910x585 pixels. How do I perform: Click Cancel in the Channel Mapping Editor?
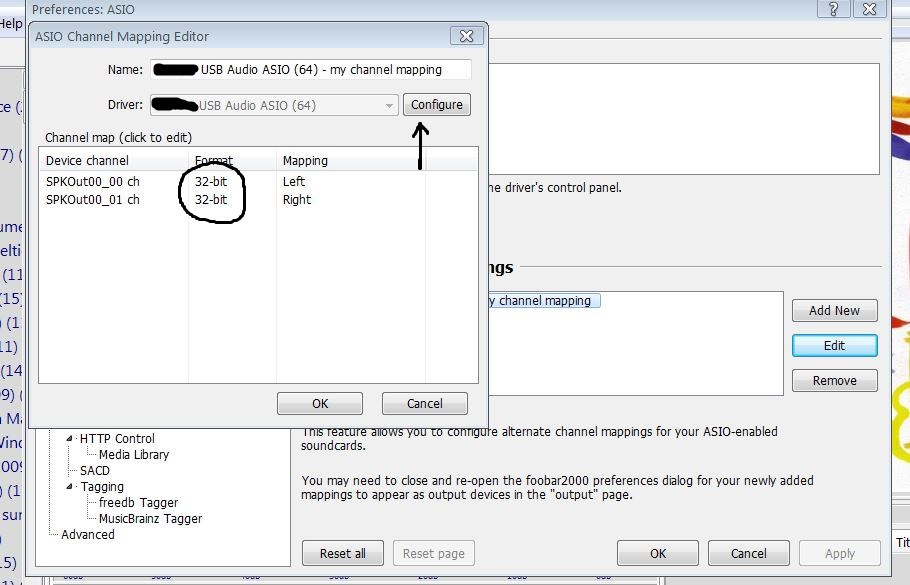[x=424, y=403]
